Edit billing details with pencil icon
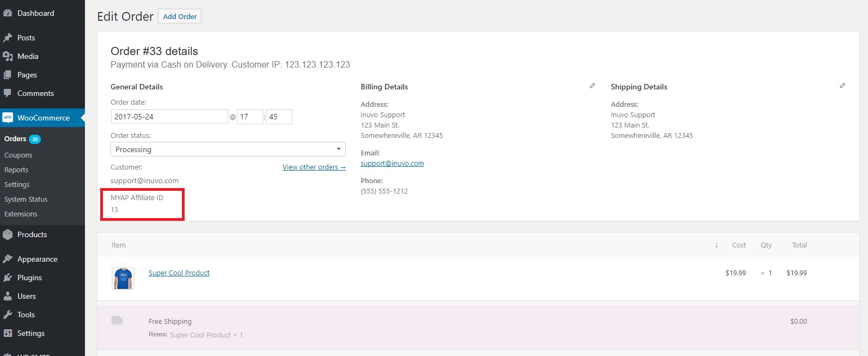 click(592, 86)
